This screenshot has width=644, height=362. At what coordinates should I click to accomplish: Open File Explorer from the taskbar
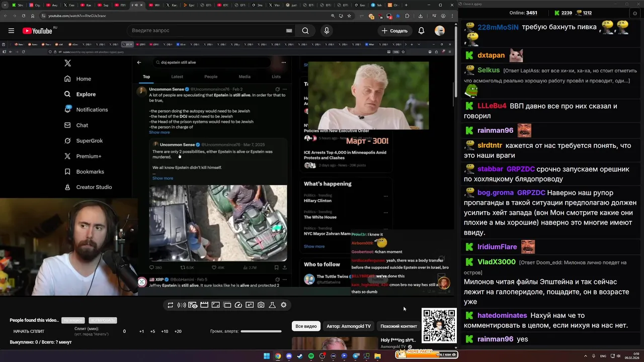point(377,356)
